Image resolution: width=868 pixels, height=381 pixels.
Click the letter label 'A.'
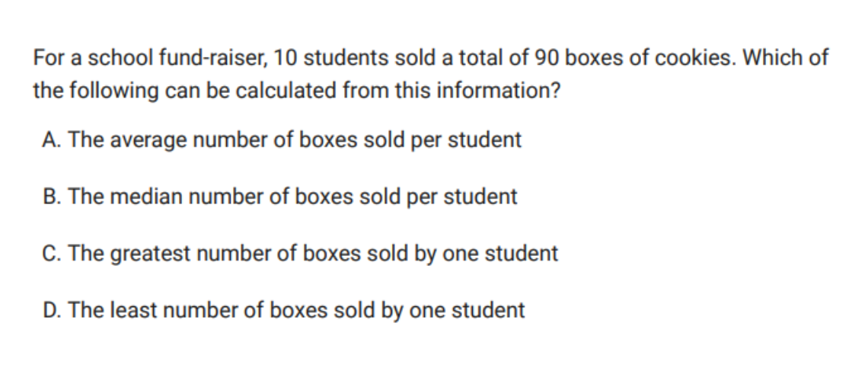52,140
